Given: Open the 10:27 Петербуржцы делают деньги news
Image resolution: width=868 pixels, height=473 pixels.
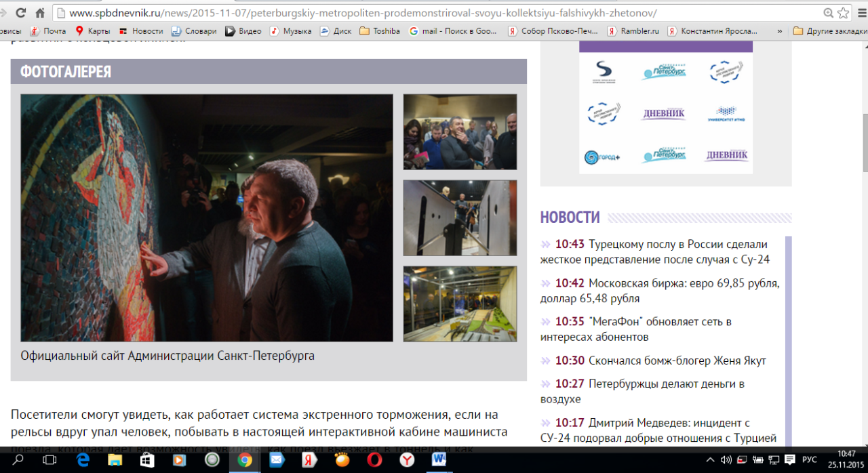Looking at the screenshot, I should 643,392.
